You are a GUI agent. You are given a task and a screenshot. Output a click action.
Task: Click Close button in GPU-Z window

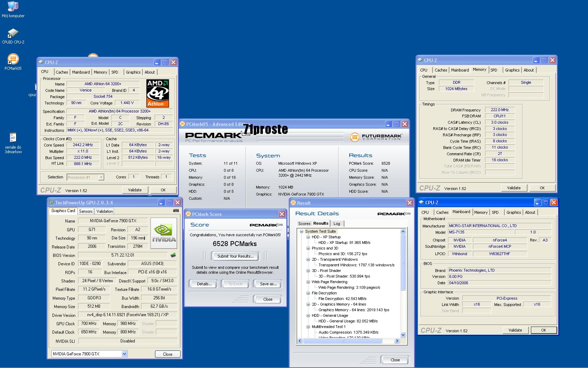(x=168, y=354)
